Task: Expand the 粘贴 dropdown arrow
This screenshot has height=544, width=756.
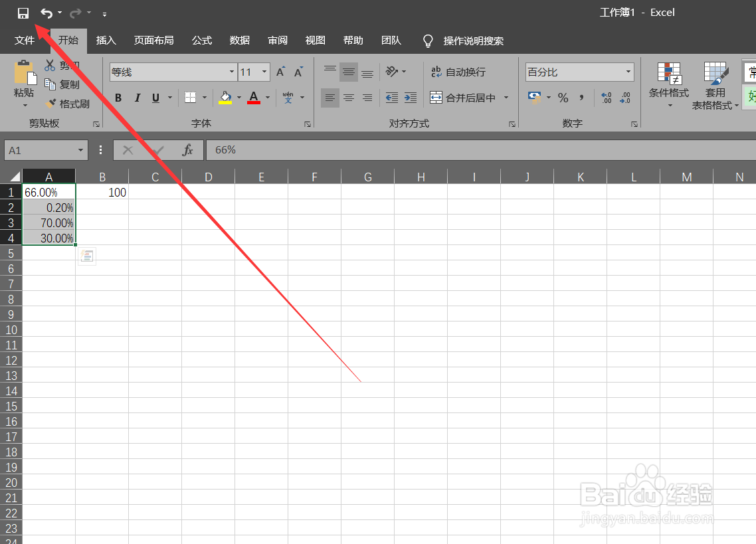Action: point(25,105)
